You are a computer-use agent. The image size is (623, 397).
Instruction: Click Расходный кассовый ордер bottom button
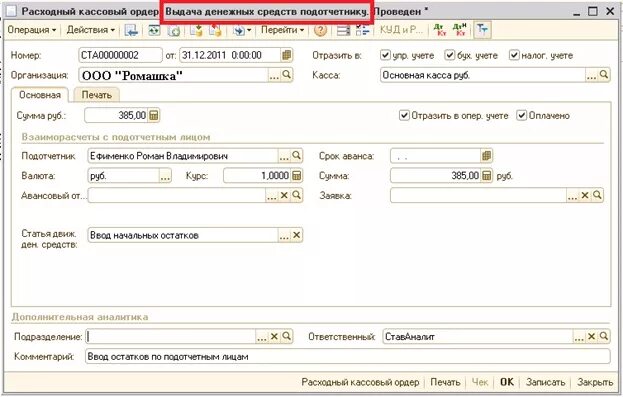360,382
